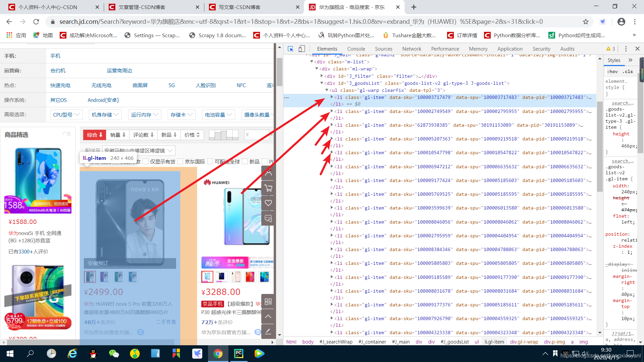Activate the DevTools inspect element picker icon
The height and width of the screenshot is (362, 644).
[290, 49]
